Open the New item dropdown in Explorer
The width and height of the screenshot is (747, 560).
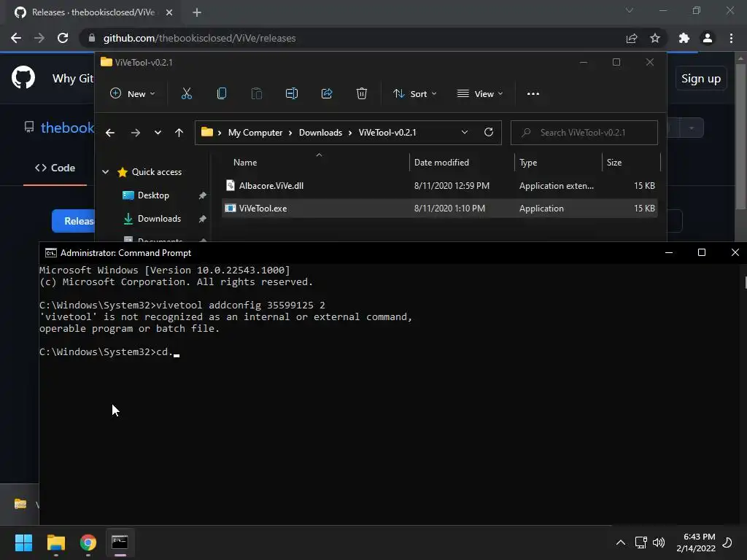133,94
